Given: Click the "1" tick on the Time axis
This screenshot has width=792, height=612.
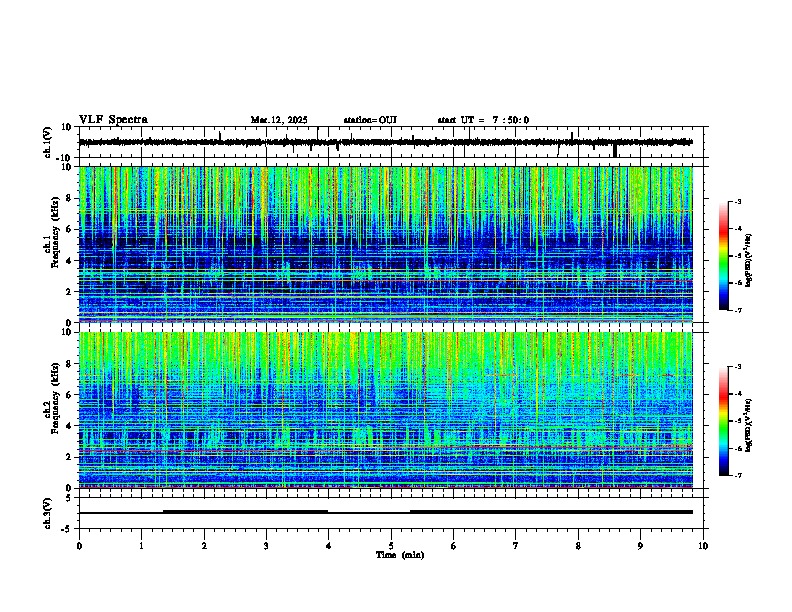Looking at the screenshot, I should coord(141,546).
